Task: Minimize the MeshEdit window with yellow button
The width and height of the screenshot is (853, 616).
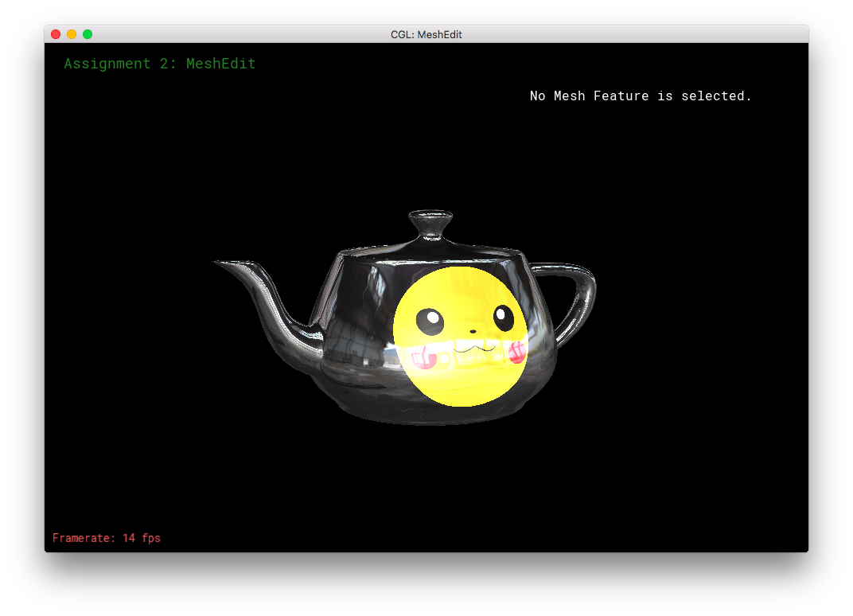Action: pos(72,34)
